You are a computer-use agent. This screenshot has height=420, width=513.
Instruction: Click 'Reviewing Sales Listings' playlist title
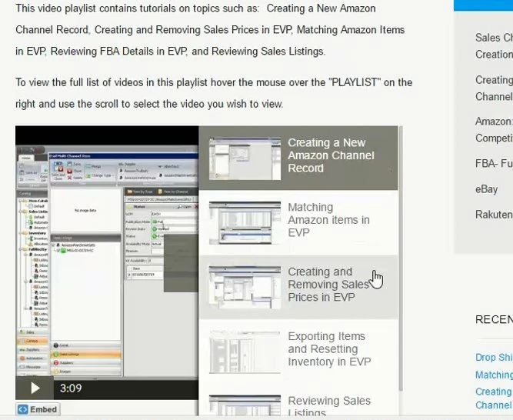[x=329, y=406]
